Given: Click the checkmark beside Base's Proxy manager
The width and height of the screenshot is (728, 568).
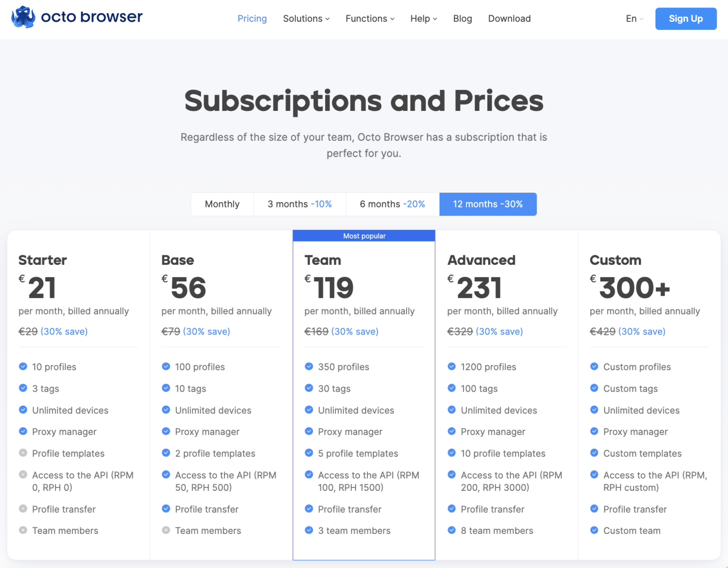Looking at the screenshot, I should (x=166, y=432).
